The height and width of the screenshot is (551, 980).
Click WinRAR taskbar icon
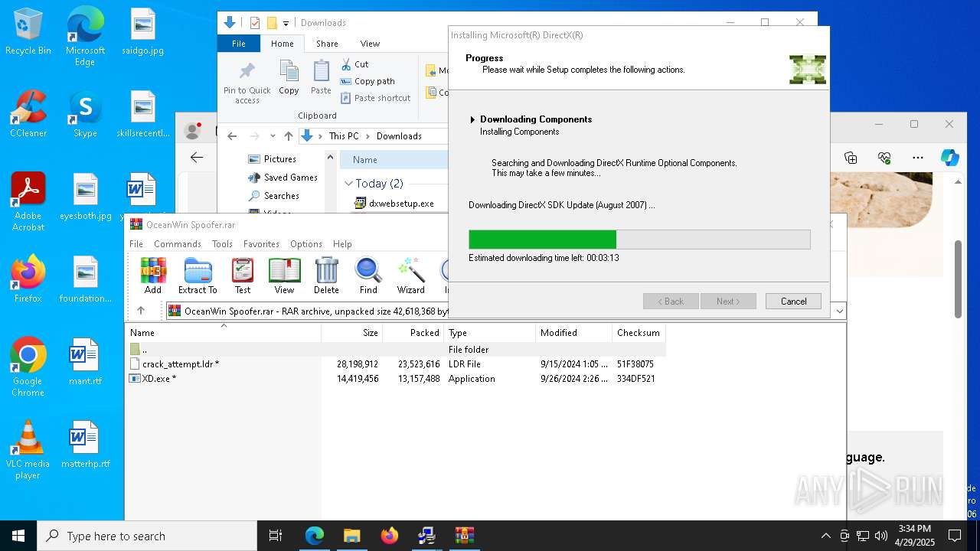point(465,536)
